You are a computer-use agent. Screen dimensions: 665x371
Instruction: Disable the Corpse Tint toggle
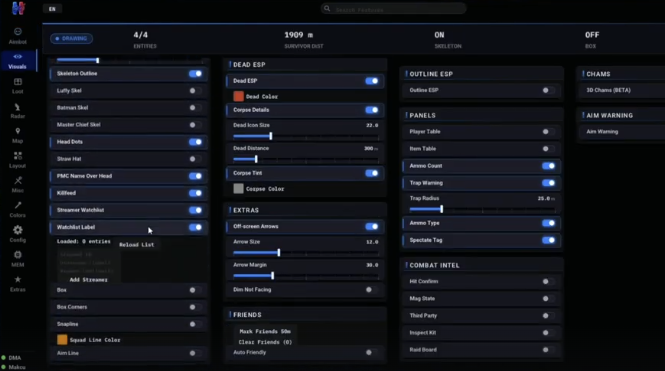click(x=372, y=173)
